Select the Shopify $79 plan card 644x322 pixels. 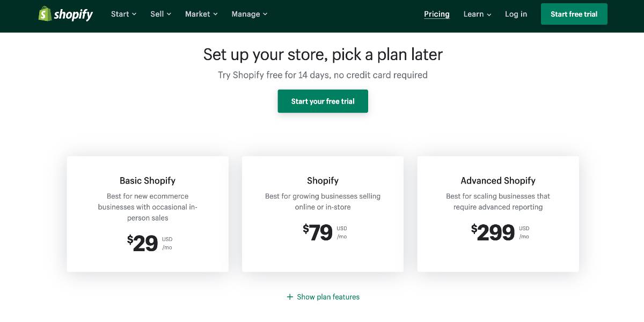[x=323, y=214]
